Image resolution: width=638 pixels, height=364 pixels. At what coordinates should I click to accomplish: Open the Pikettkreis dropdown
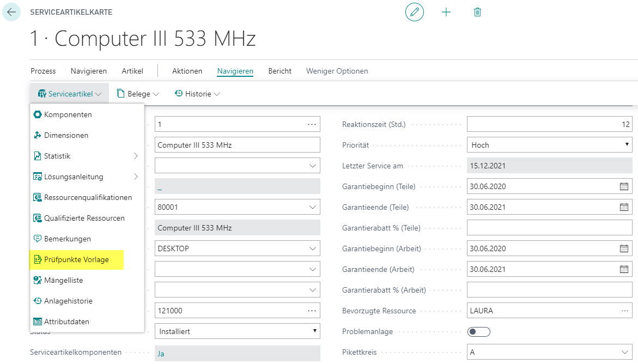tap(625, 352)
